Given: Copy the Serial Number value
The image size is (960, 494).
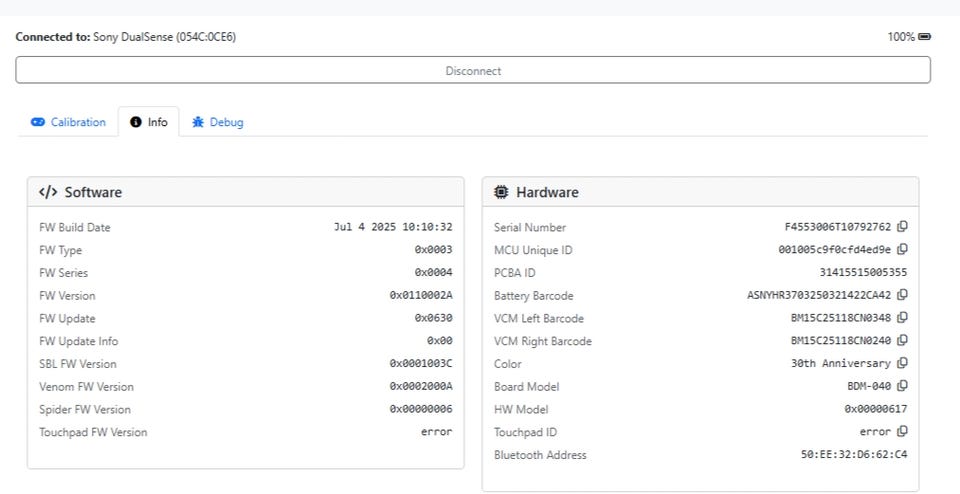Looking at the screenshot, I should tap(902, 227).
